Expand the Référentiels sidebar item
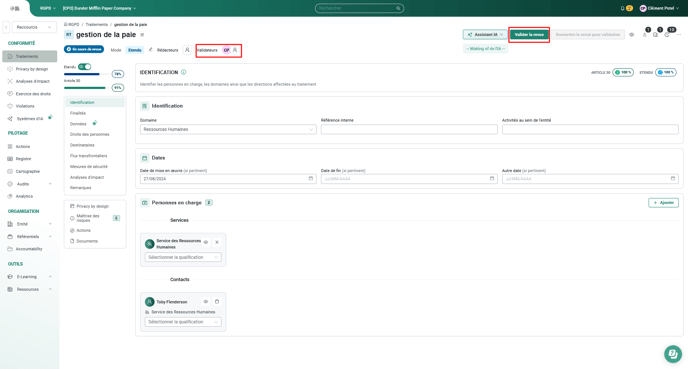 (29, 236)
